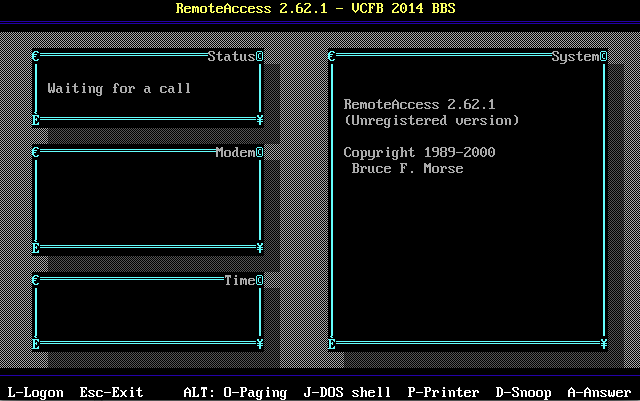Click the yellow 'VCFB 2014 BBS' title text

(403, 8)
